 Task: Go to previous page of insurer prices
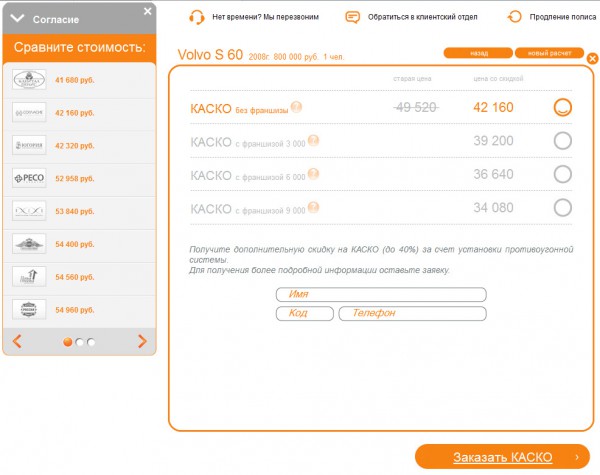point(17,342)
